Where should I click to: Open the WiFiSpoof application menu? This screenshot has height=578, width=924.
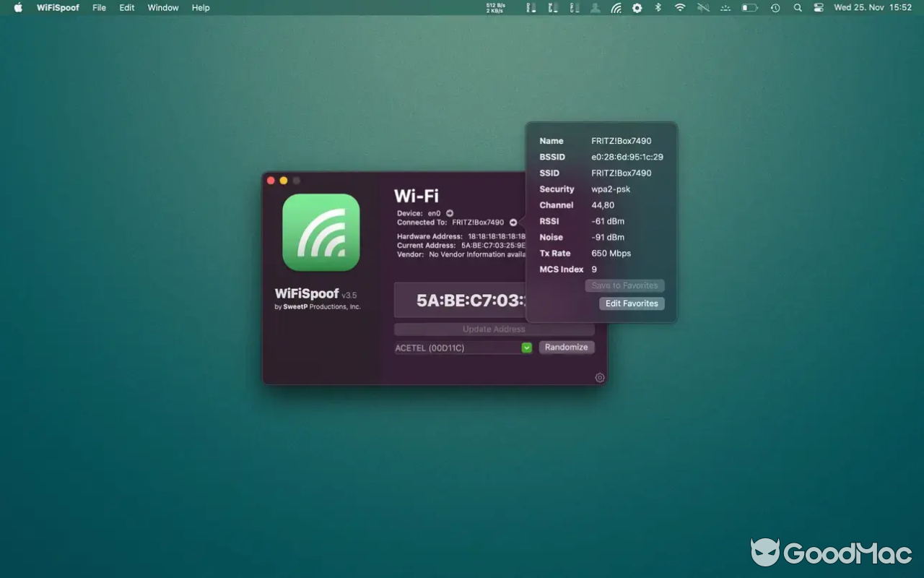click(x=58, y=8)
